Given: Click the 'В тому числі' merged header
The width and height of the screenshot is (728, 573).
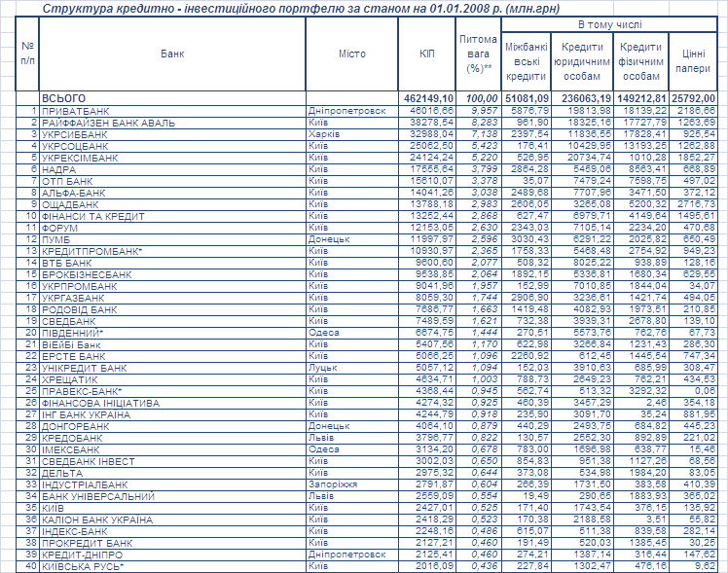Looking at the screenshot, I should (609, 24).
